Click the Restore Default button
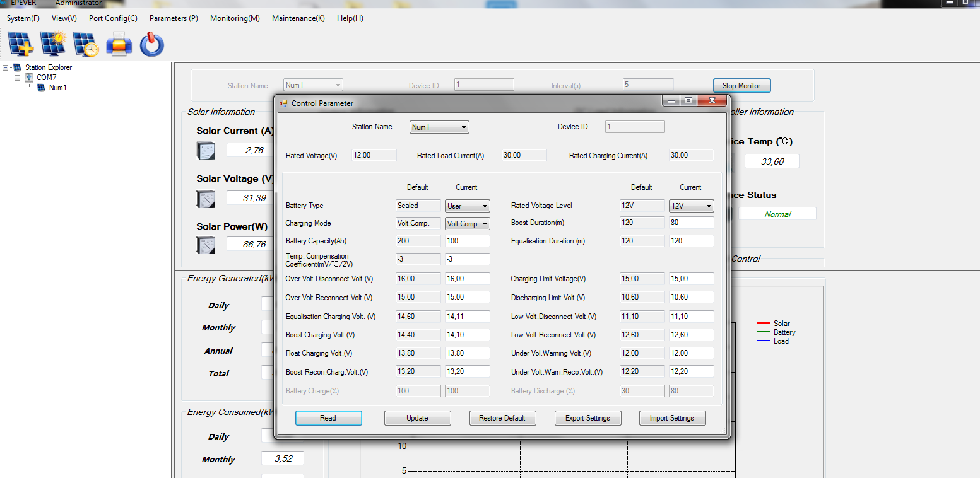 coord(502,418)
